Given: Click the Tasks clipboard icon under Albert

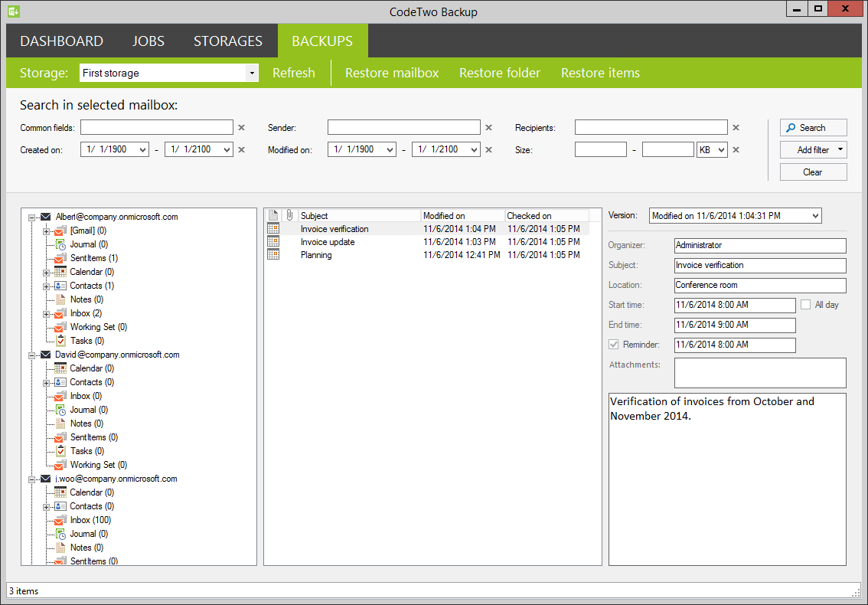Looking at the screenshot, I should (60, 341).
